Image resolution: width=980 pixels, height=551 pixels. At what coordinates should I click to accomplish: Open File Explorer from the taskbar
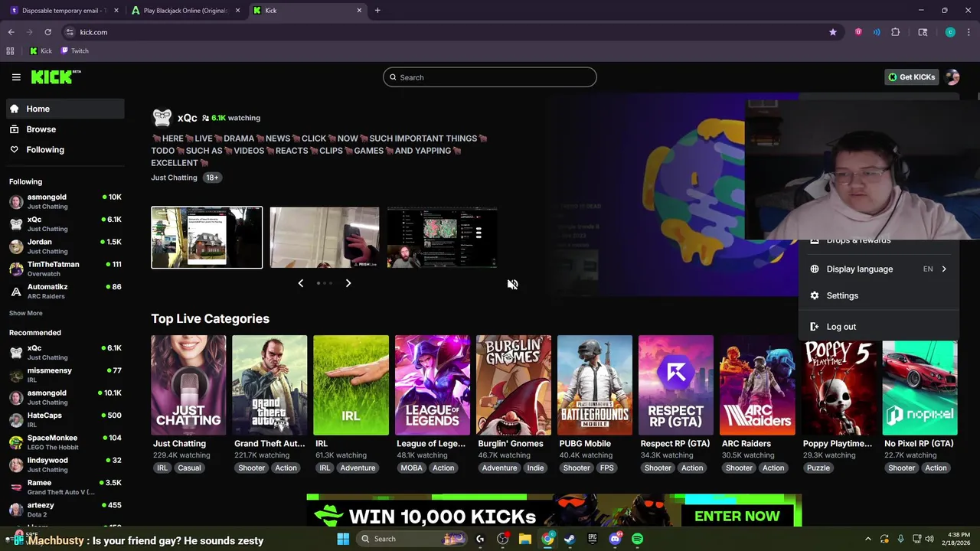[x=525, y=539]
